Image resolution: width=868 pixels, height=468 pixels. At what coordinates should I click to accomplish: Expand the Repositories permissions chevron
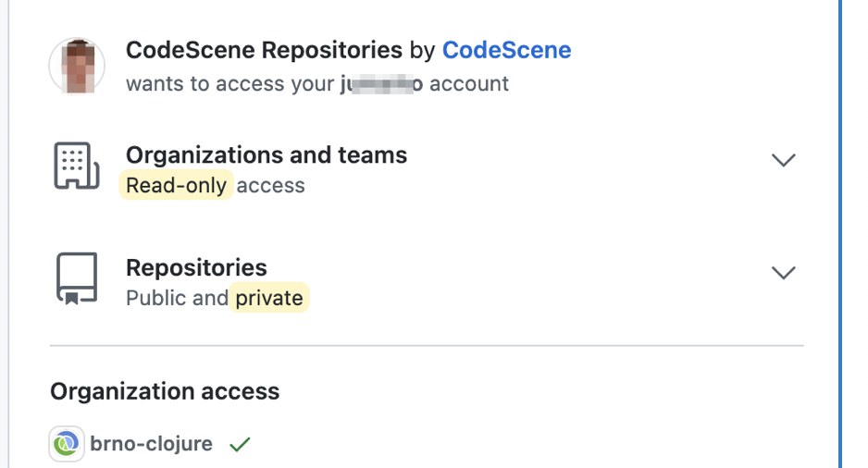click(783, 273)
